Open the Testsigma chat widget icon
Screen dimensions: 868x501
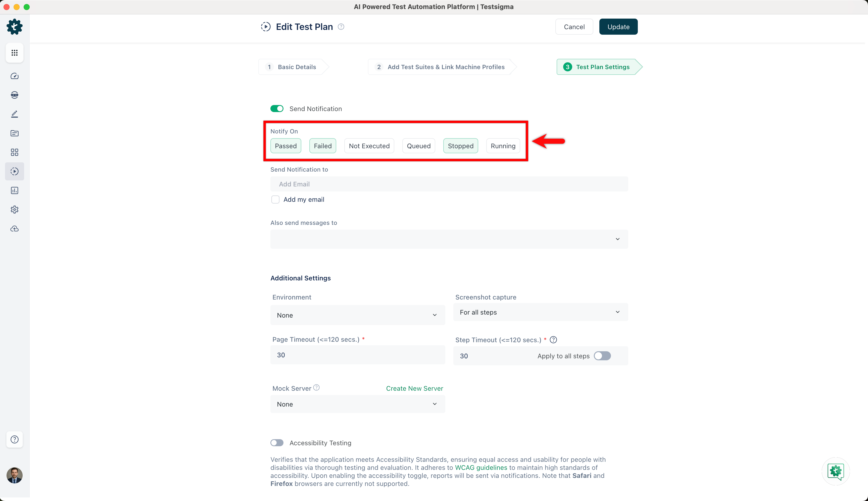click(x=836, y=471)
